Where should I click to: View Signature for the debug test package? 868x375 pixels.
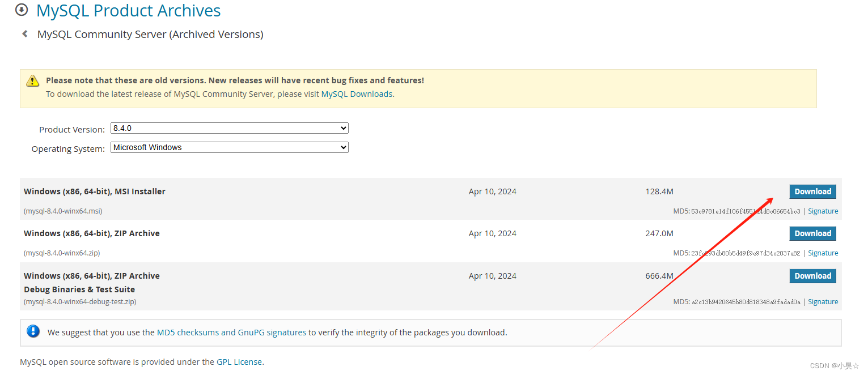pos(823,301)
